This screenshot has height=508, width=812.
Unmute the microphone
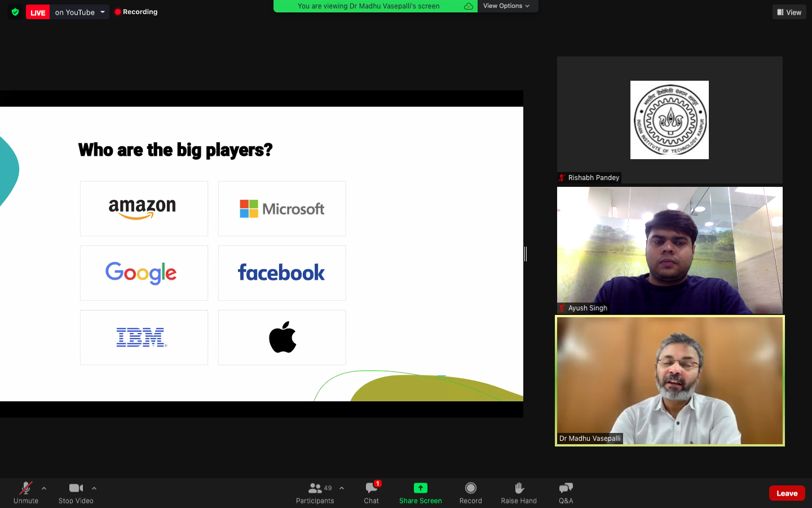[x=26, y=493]
